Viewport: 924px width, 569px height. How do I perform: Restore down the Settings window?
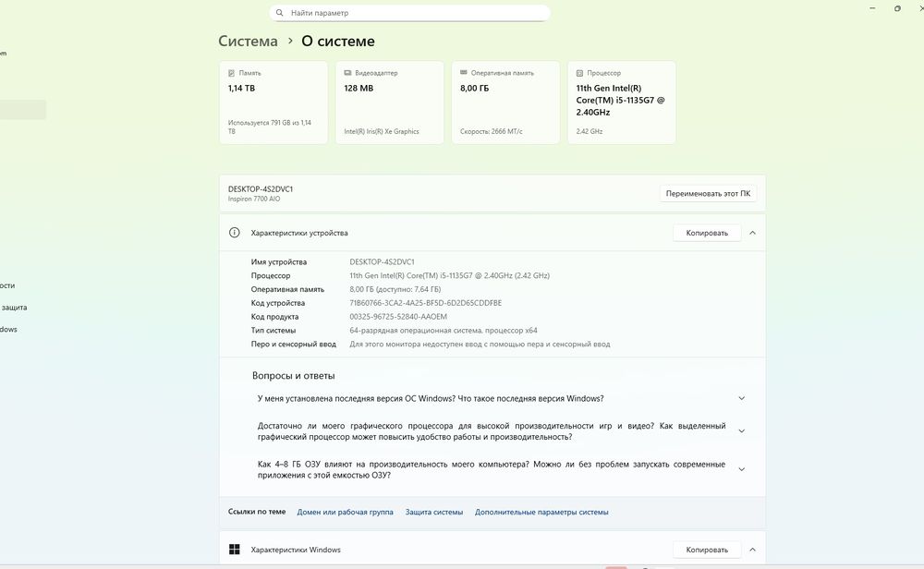pos(897,8)
